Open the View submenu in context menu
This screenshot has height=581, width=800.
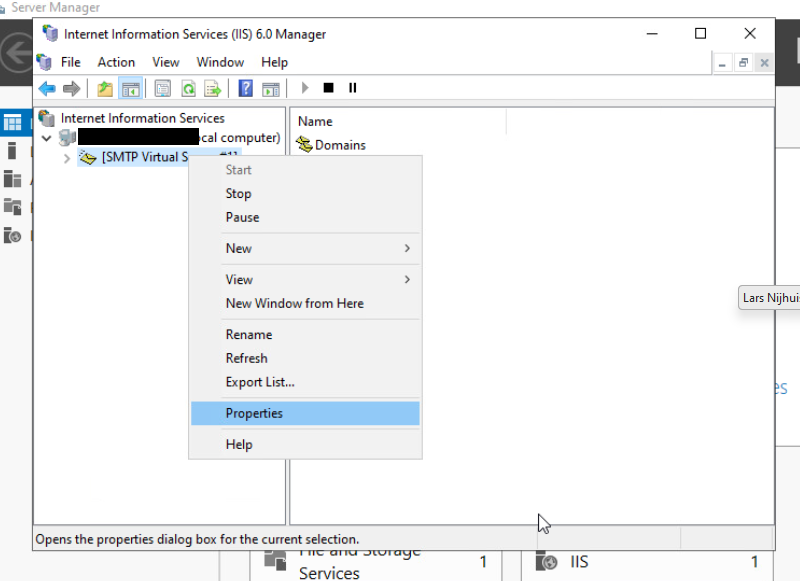(x=305, y=280)
